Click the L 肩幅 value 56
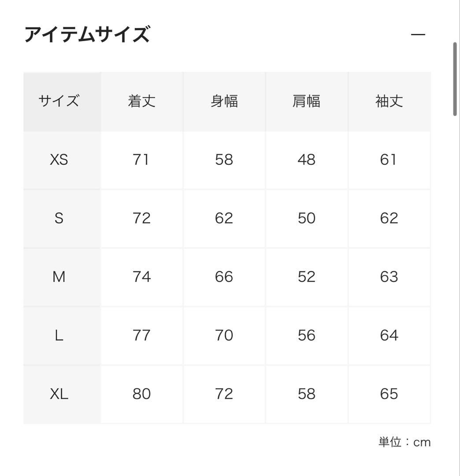Screen dimensions: 460x476 click(x=306, y=335)
